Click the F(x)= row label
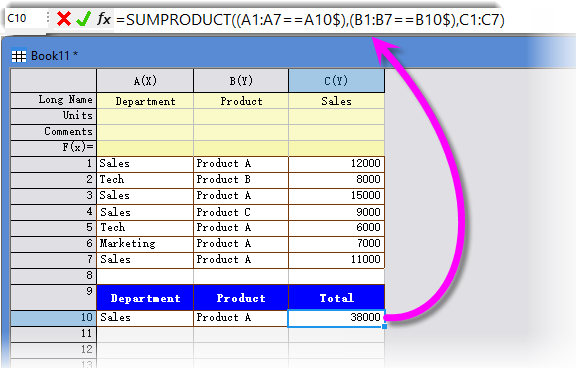This screenshot has height=368, width=576. click(x=54, y=148)
